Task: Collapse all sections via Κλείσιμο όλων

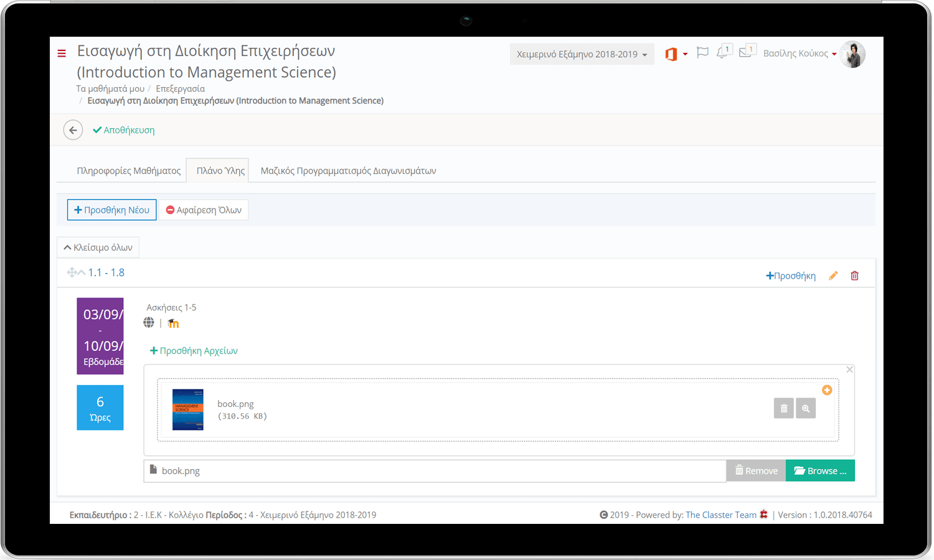Action: (98, 248)
